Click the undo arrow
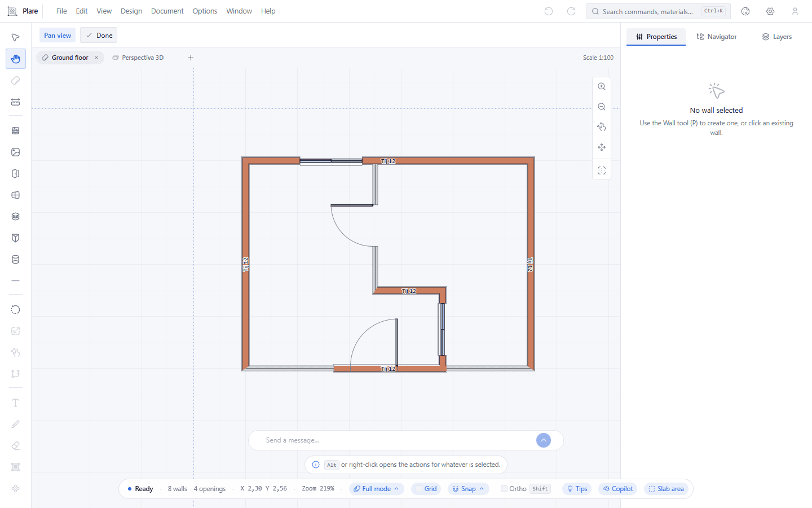Screen dimensions: 812x508 tap(549, 11)
